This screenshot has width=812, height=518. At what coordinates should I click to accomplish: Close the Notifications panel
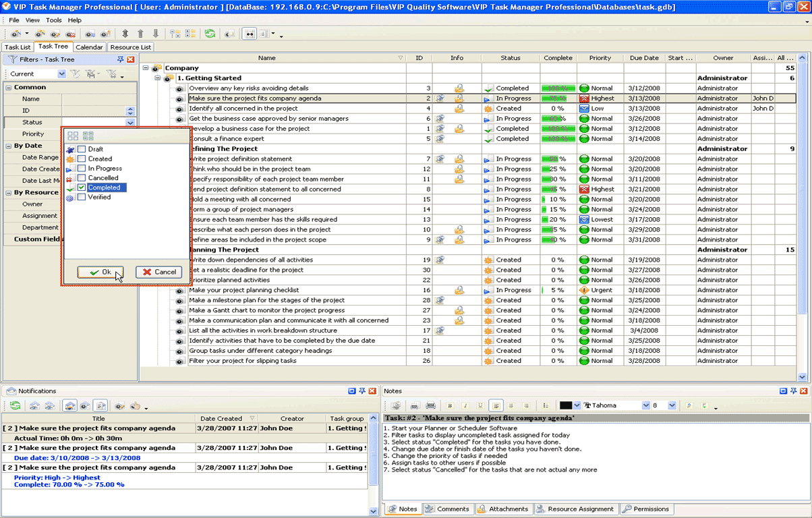(371, 391)
